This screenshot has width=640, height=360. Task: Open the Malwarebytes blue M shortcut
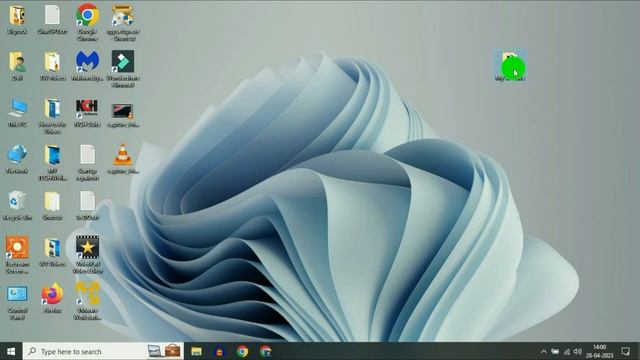click(87, 65)
